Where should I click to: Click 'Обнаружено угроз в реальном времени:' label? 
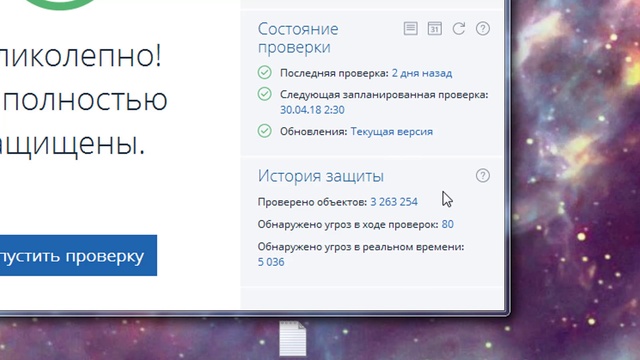click(x=361, y=247)
